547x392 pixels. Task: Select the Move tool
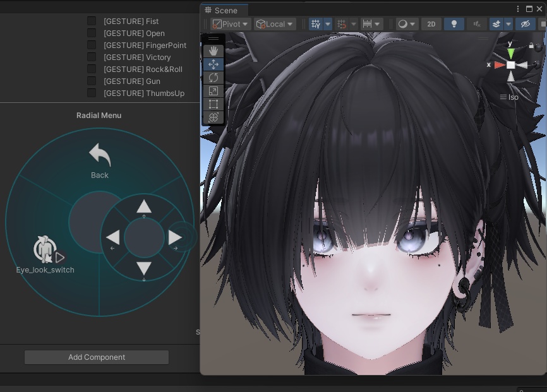[213, 63]
